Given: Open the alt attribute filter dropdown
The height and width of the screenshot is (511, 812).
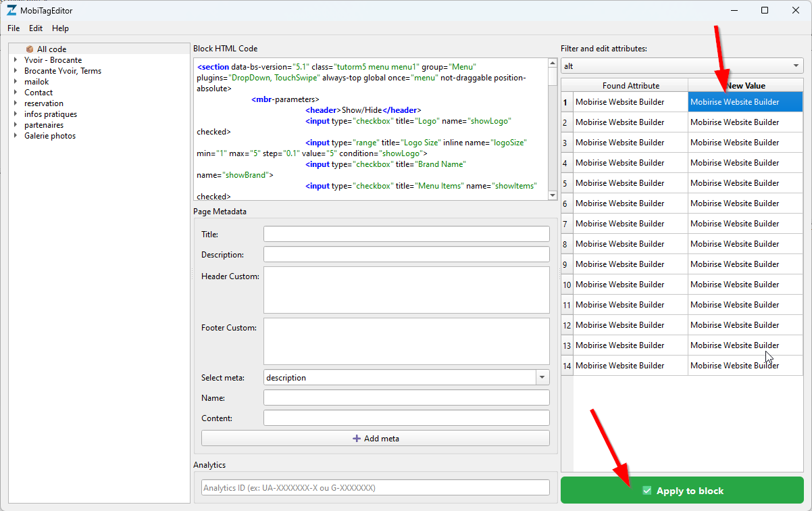Looking at the screenshot, I should (682, 66).
